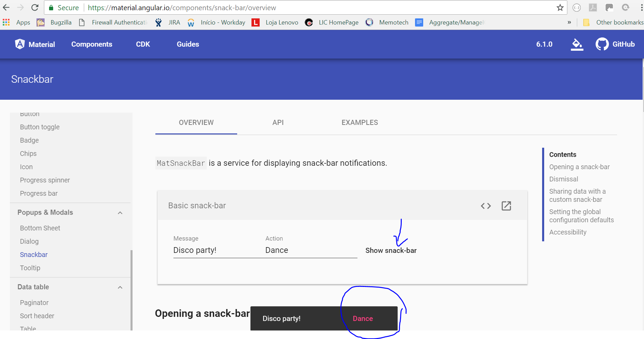This screenshot has height=339, width=644.
Task: Open the Components menu item
Action: point(92,44)
